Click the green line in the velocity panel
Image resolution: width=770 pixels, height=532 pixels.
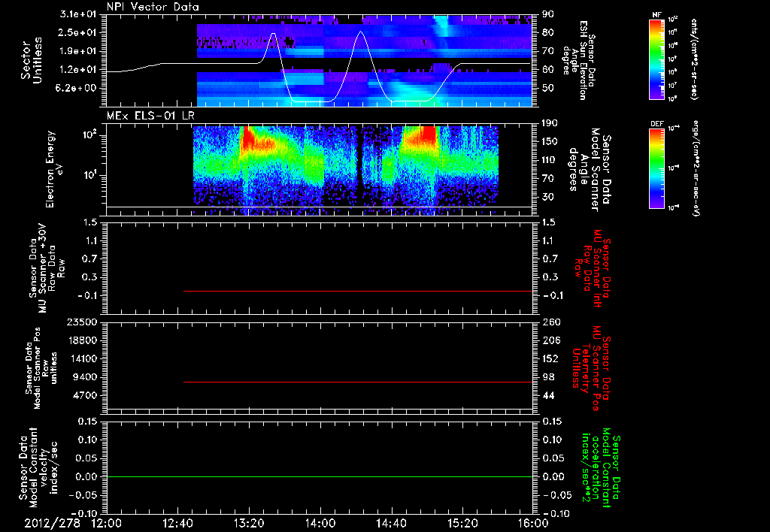(320, 476)
